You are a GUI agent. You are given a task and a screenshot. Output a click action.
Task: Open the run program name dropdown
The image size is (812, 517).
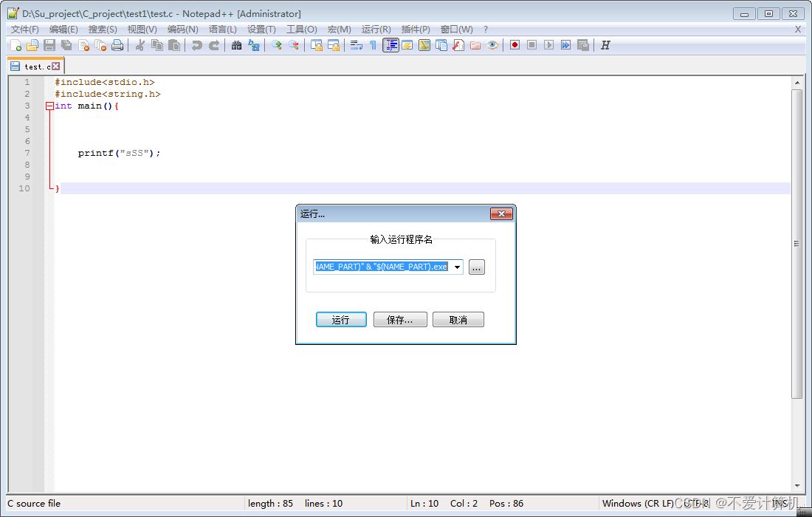click(x=458, y=267)
